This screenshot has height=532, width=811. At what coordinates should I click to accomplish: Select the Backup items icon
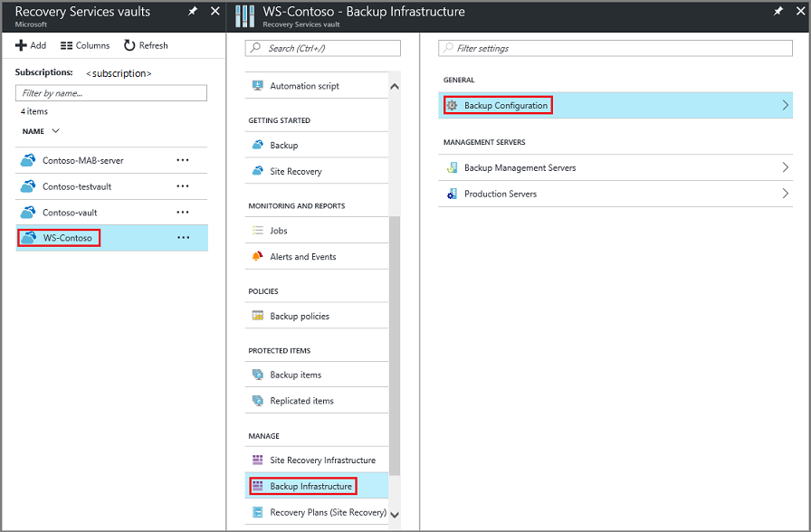click(x=256, y=374)
